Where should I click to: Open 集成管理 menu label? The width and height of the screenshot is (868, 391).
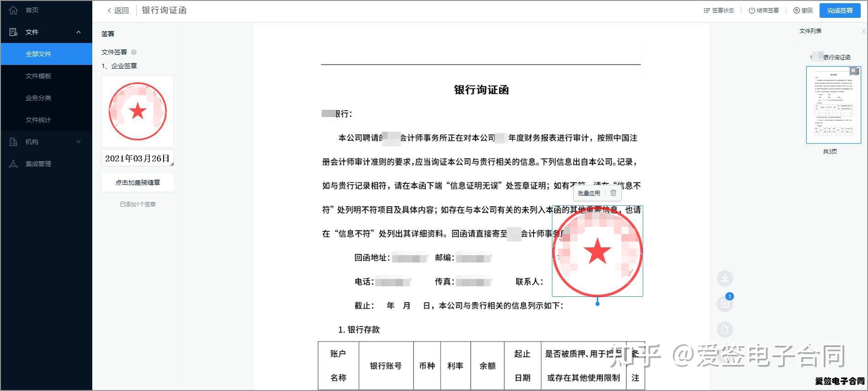[38, 164]
